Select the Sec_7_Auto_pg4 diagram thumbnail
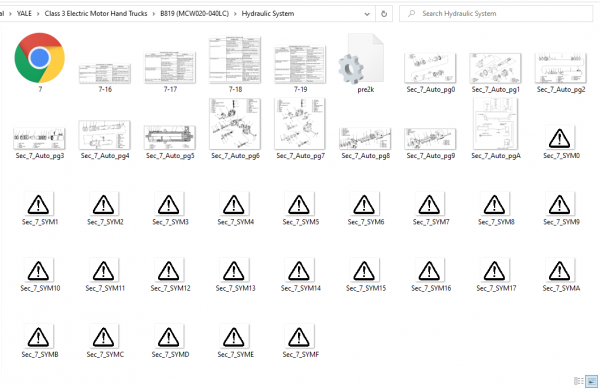 (104, 135)
